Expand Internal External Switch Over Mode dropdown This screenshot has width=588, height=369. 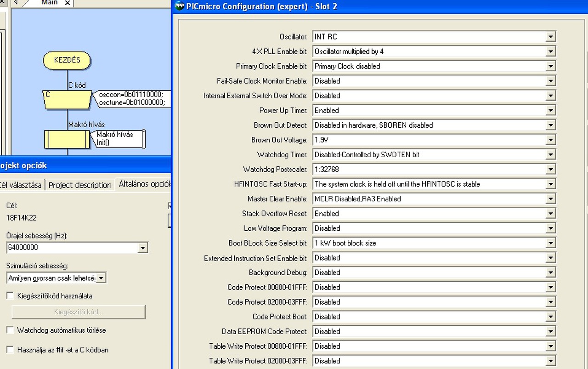tap(551, 96)
